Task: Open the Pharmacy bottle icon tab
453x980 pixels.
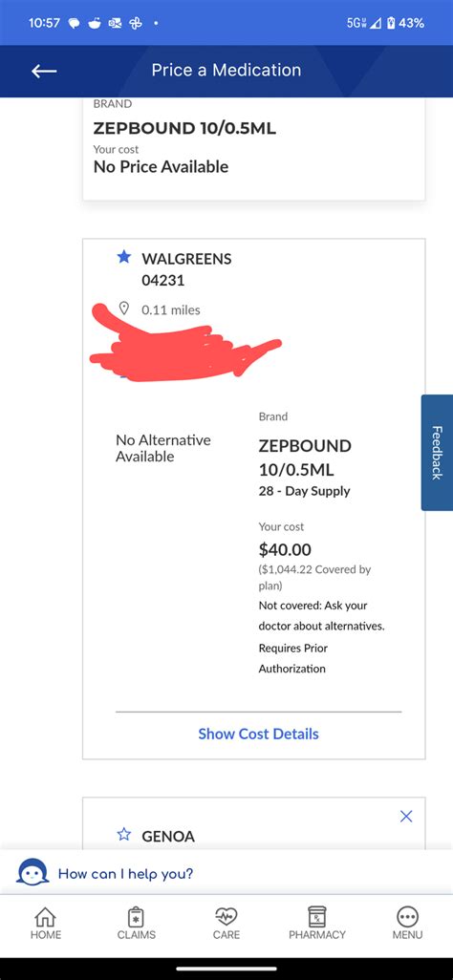Action: click(317, 923)
